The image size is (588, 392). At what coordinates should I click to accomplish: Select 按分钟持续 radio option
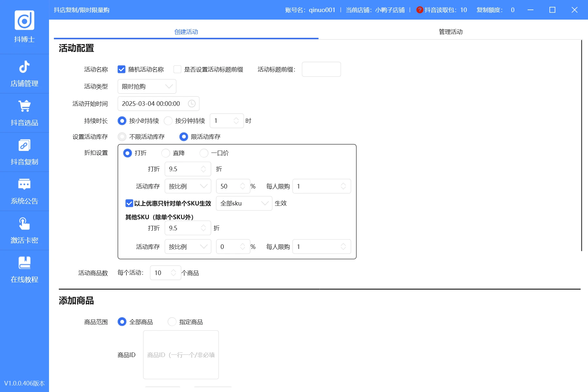click(x=168, y=121)
